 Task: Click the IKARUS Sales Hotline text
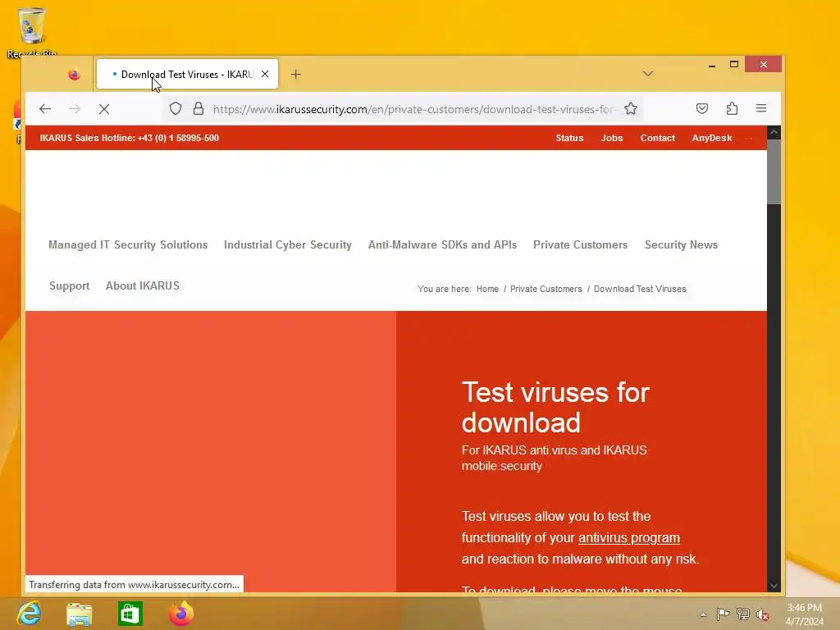[x=129, y=138]
